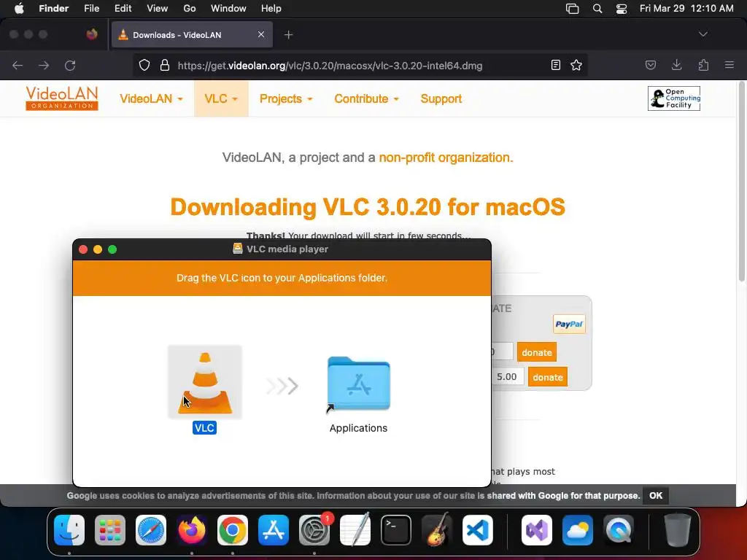
Task: Switch to Downloads - VideoLAN tab
Action: [192, 34]
